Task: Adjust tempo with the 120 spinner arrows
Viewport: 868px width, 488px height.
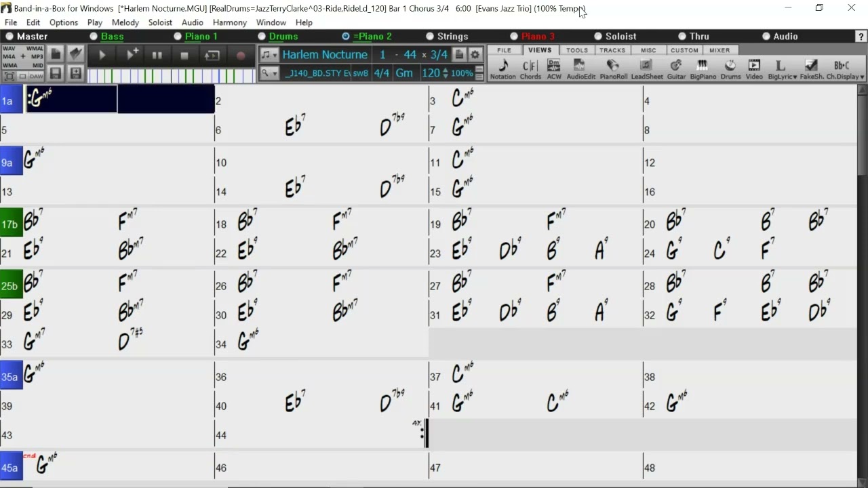Action: coord(445,73)
